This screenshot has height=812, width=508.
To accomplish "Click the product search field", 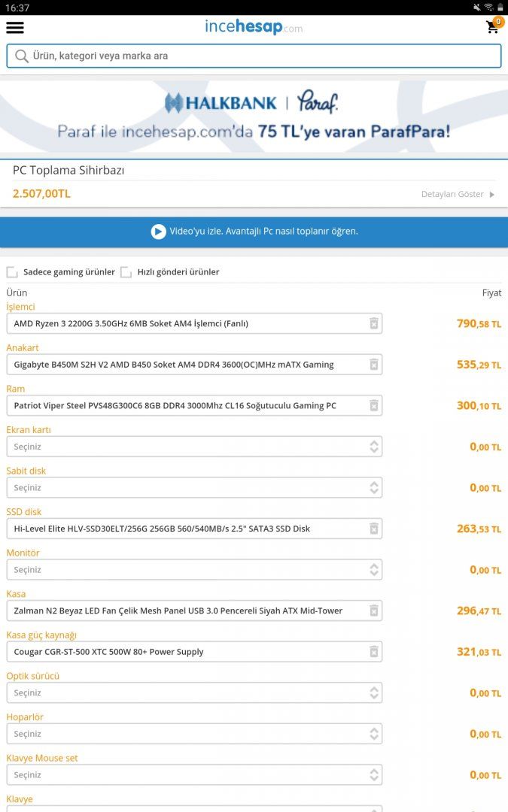I will pos(254,56).
